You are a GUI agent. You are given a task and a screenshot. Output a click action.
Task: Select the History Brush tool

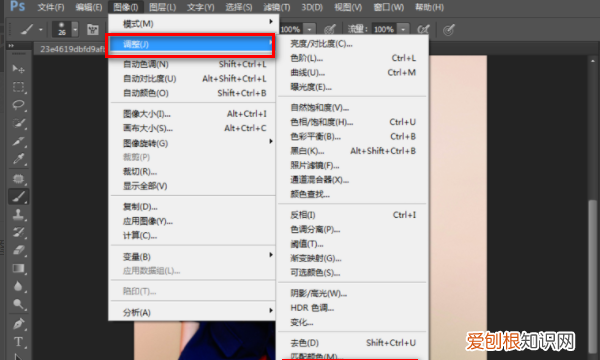pos(18,232)
